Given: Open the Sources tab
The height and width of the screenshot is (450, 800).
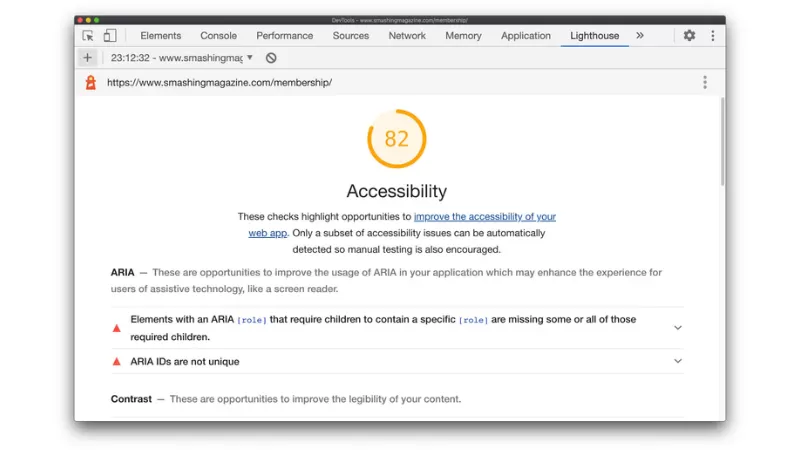Looking at the screenshot, I should tap(351, 36).
